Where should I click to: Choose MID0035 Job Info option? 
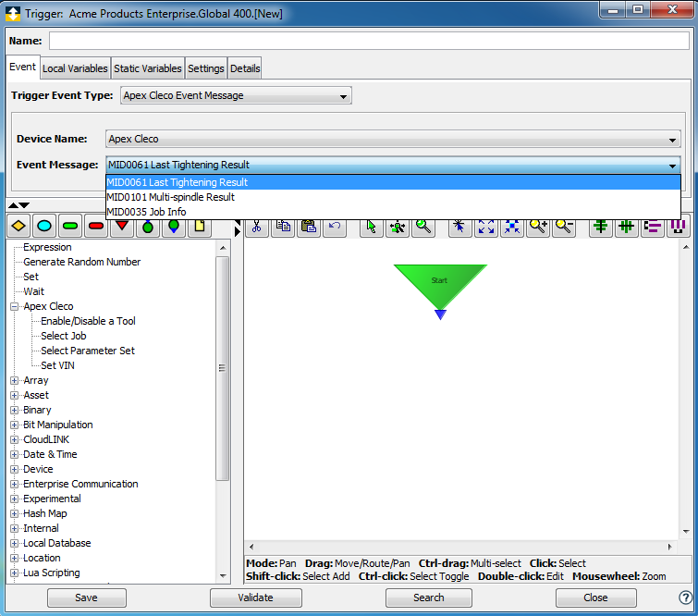pyautogui.click(x=393, y=212)
